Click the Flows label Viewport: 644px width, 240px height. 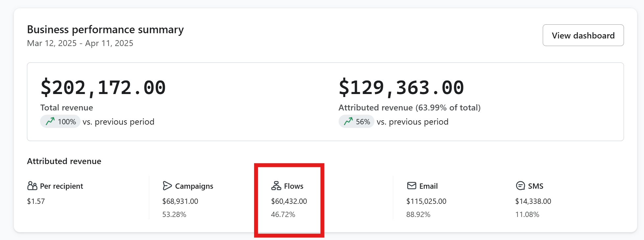click(294, 186)
